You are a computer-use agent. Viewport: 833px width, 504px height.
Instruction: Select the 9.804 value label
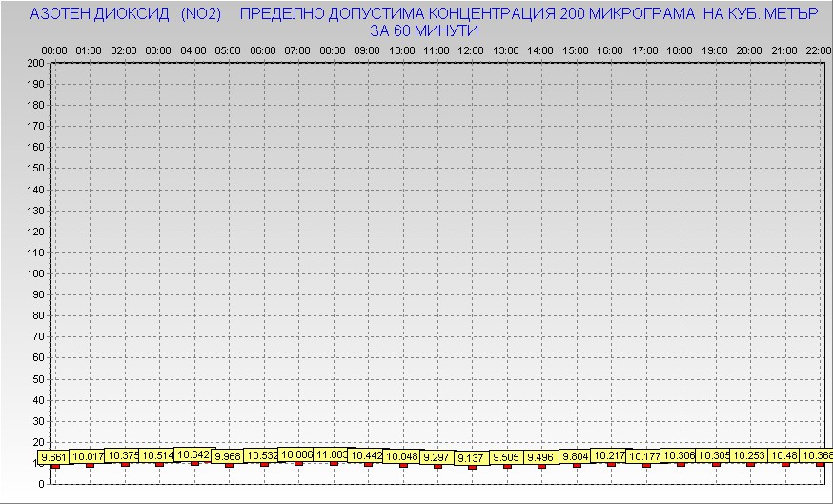click(576, 457)
